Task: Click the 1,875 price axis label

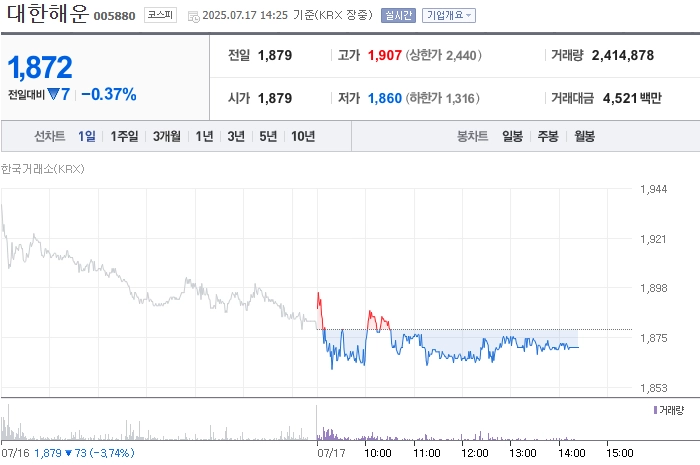Action: (x=654, y=338)
